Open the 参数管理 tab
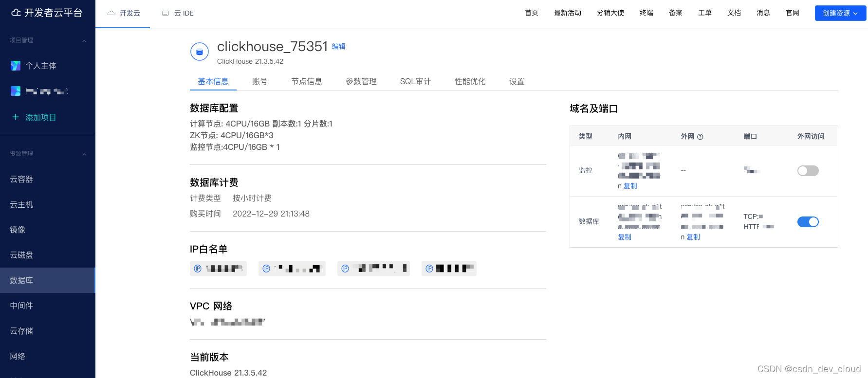This screenshot has height=378, width=868. tap(361, 81)
